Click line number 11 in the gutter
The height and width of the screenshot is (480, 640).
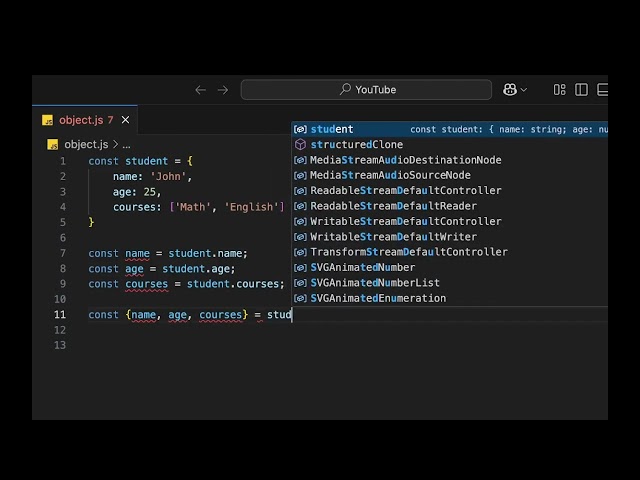click(60, 315)
